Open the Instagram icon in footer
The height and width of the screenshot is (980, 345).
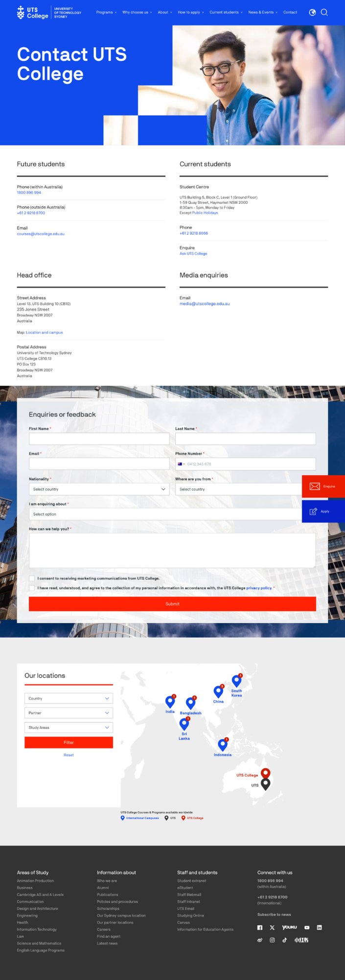(x=272, y=940)
